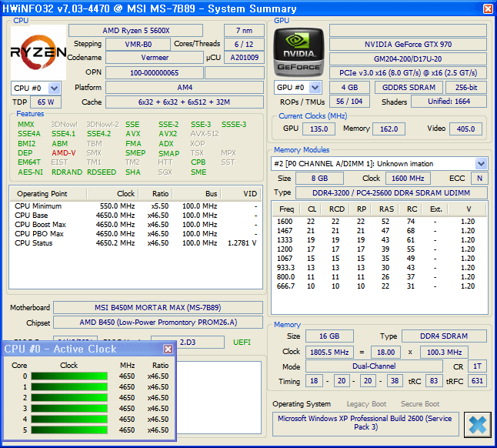Select the 933.3 frequency timing row
This screenshot has height=448, width=497.
(379, 268)
